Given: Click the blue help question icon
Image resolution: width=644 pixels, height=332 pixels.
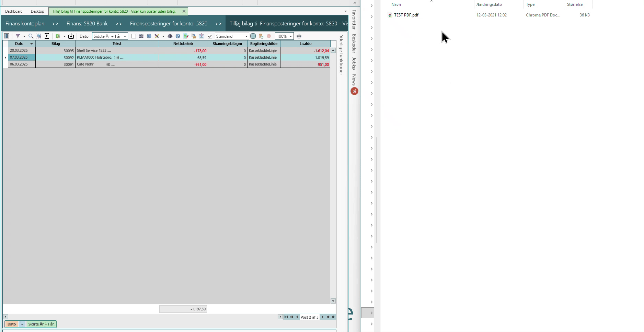Looking at the screenshot, I should (178, 36).
